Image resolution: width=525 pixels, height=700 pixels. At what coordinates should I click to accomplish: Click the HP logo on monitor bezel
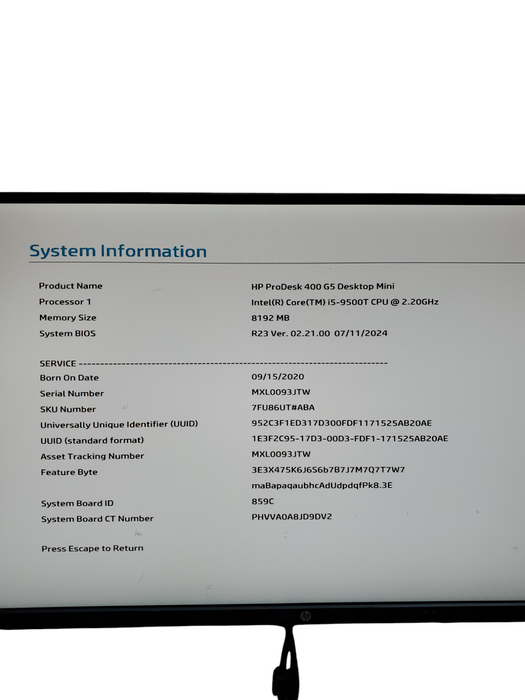pos(305,617)
